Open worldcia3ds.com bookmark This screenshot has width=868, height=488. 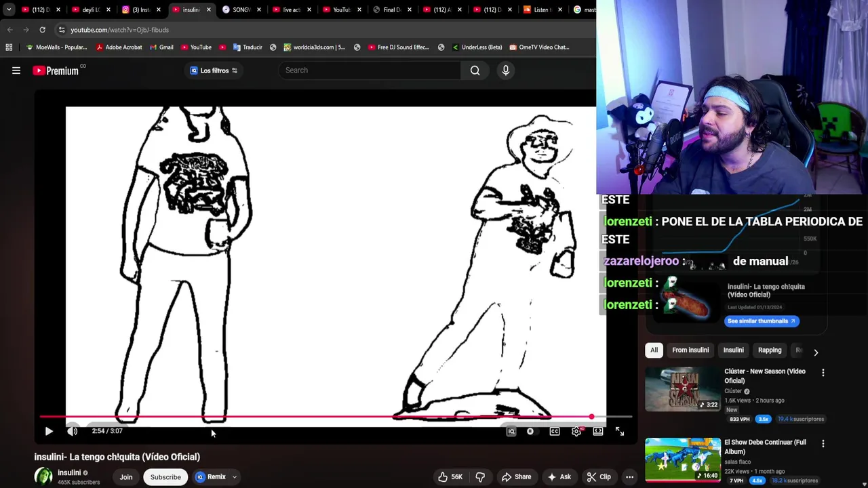point(314,47)
